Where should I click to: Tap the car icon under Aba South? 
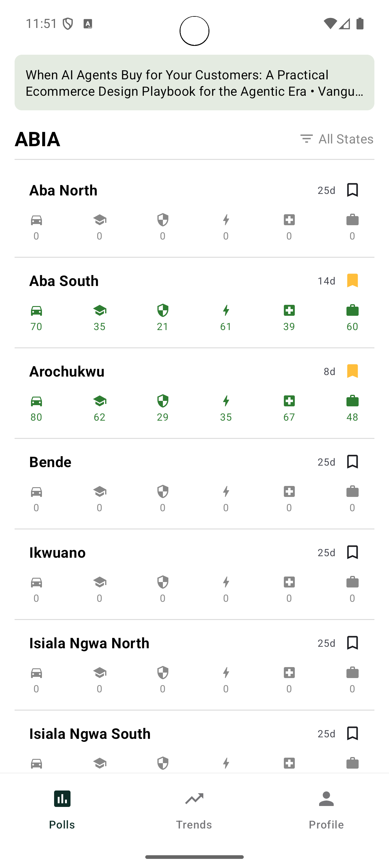36,311
